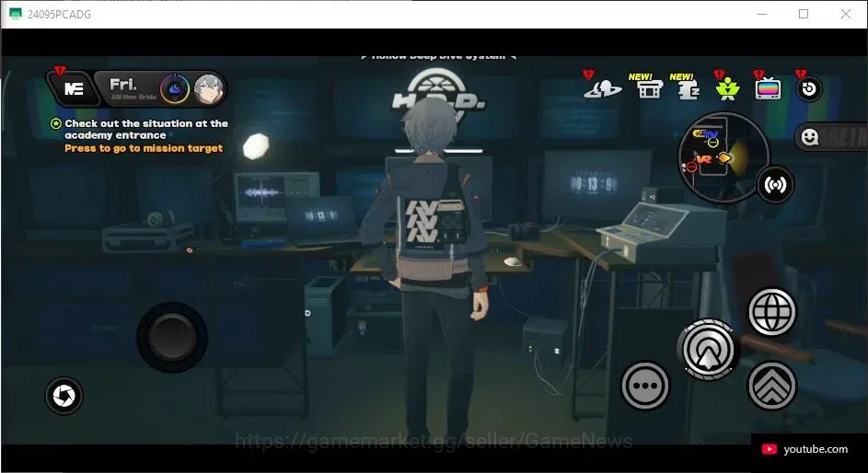This screenshot has height=473, width=868.
Task: Tap the central interact arrow button
Action: click(708, 351)
